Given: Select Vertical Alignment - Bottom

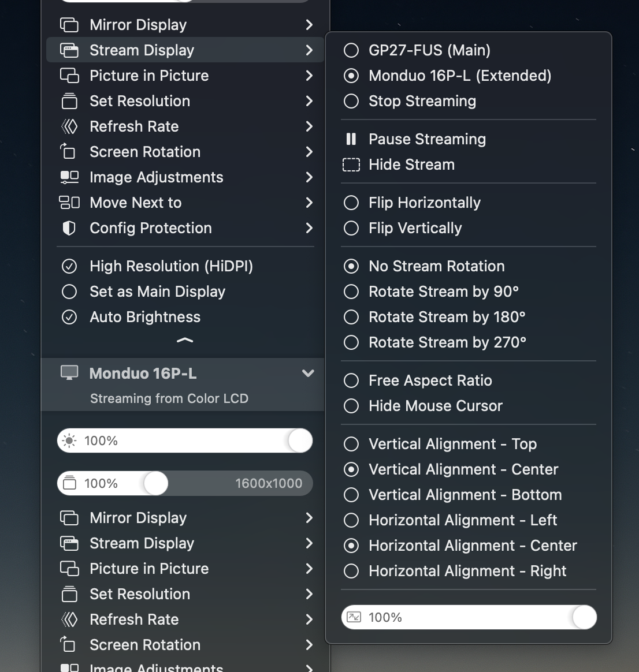Looking at the screenshot, I should pyautogui.click(x=465, y=495).
